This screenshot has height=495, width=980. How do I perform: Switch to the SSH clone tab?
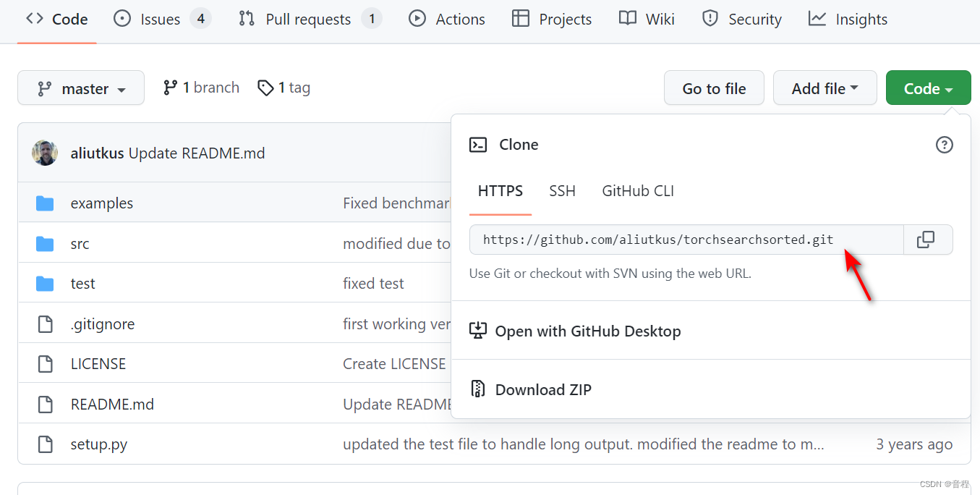[562, 191]
